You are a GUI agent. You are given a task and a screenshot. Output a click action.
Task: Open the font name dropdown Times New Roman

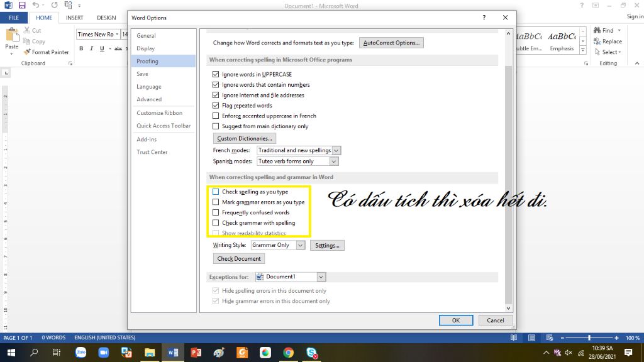(117, 34)
